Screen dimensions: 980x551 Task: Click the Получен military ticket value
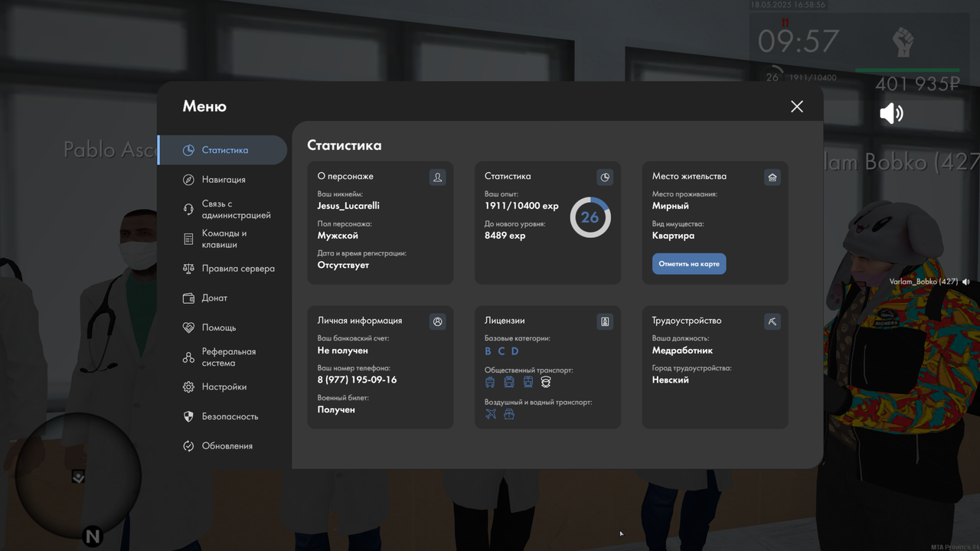(x=336, y=410)
